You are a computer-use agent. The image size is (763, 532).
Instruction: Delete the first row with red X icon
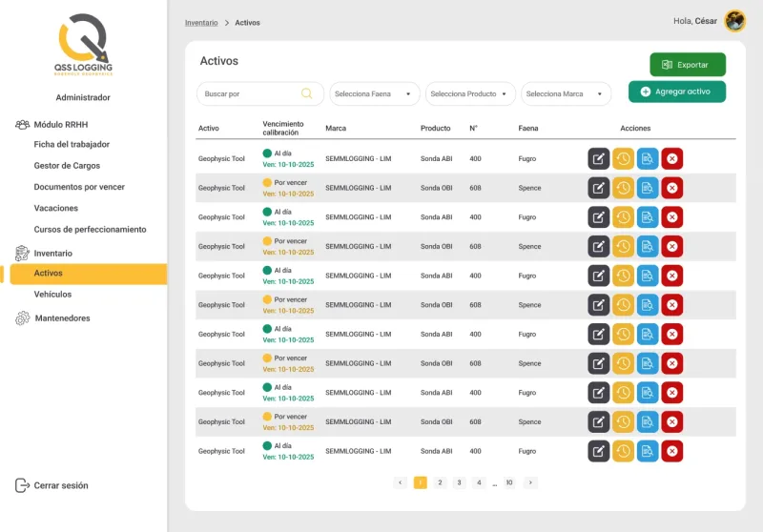[672, 158]
